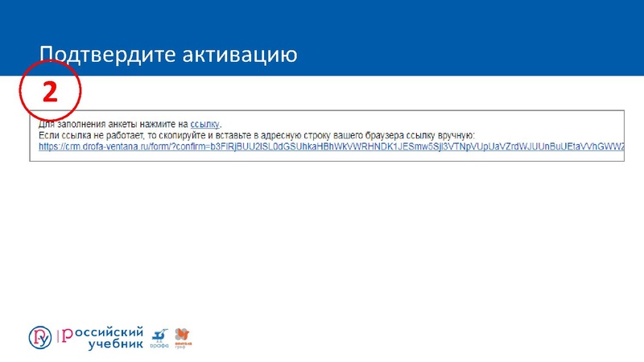Viewport: 644px width, 362px height.
Task: Click the blue Дрофа bird logo
Action: pos(159,339)
